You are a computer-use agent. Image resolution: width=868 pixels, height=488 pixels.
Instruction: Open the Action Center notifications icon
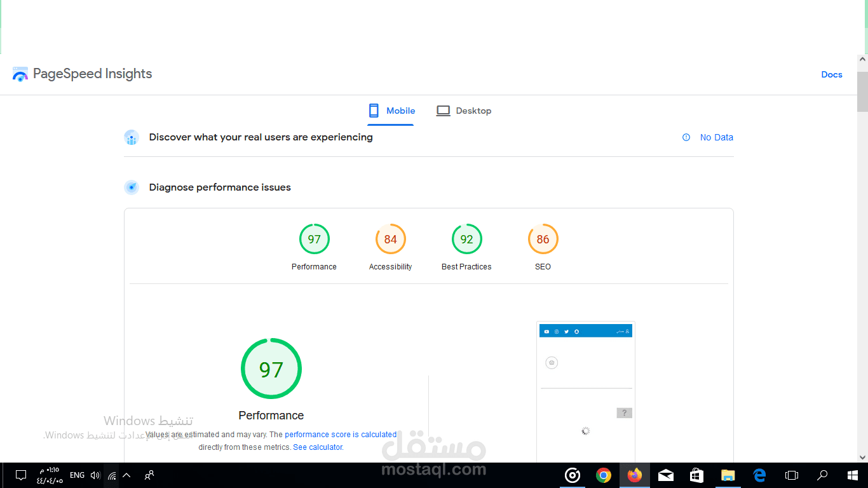[x=20, y=475]
